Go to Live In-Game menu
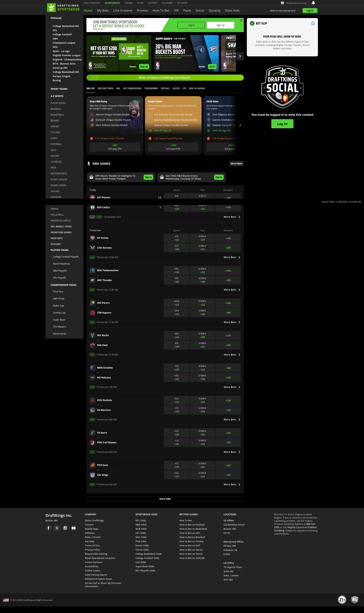This screenshot has width=364, height=613. pyautogui.click(x=123, y=11)
